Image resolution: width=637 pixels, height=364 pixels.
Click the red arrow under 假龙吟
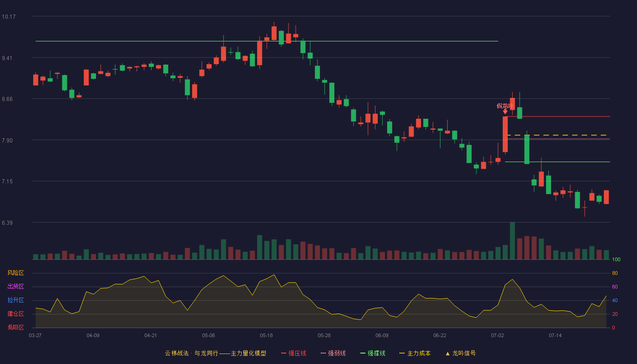pyautogui.click(x=505, y=111)
